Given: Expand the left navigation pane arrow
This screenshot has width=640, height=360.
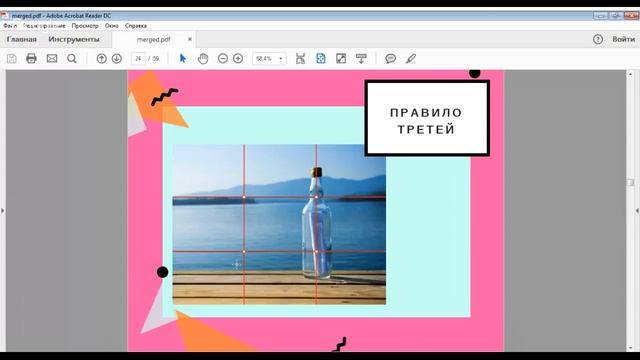Looking at the screenshot, I should pyautogui.click(x=3, y=211).
